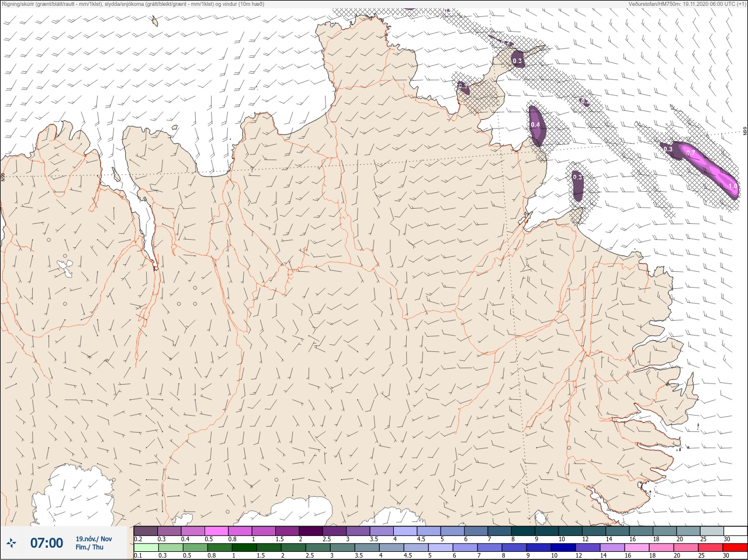
Task: Click the Veðurstofan logo icon beside the clock
Action: pos(11,543)
